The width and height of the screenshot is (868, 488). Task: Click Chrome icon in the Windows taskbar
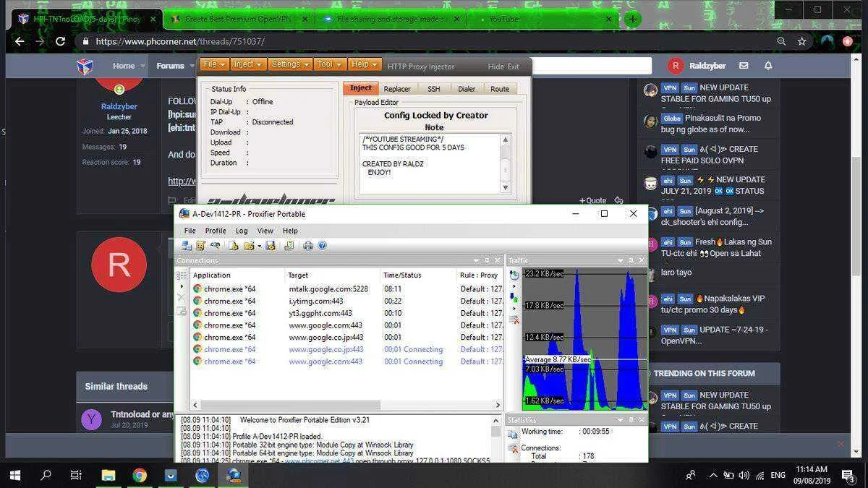[140, 475]
